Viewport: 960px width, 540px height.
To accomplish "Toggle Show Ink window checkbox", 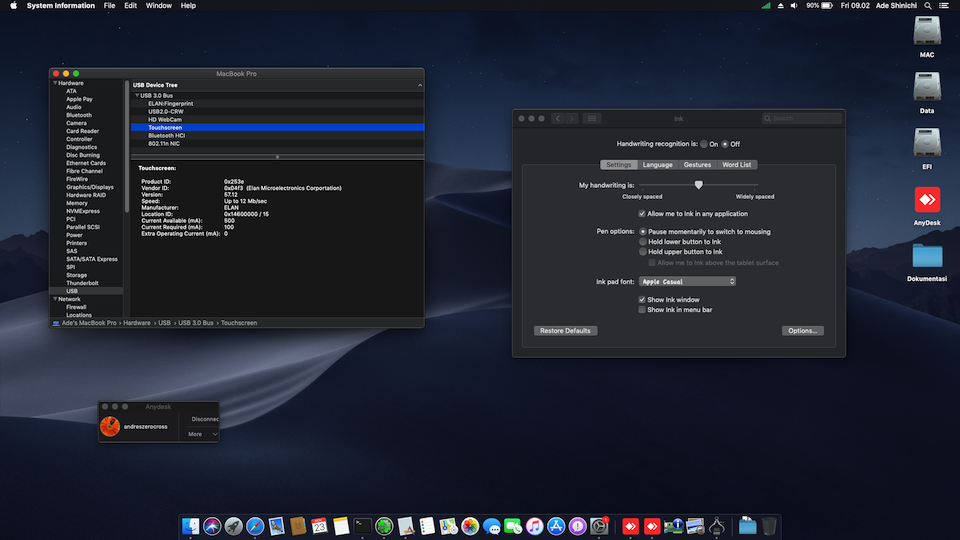I will click(642, 299).
